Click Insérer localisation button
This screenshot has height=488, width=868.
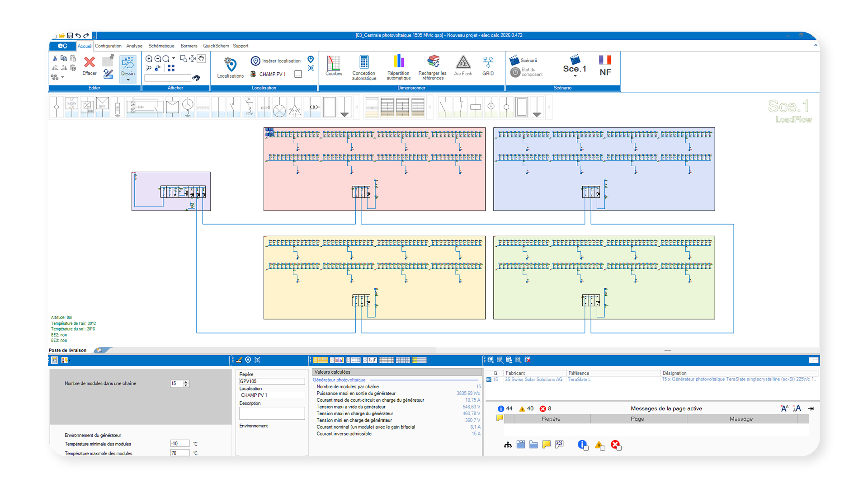click(276, 61)
